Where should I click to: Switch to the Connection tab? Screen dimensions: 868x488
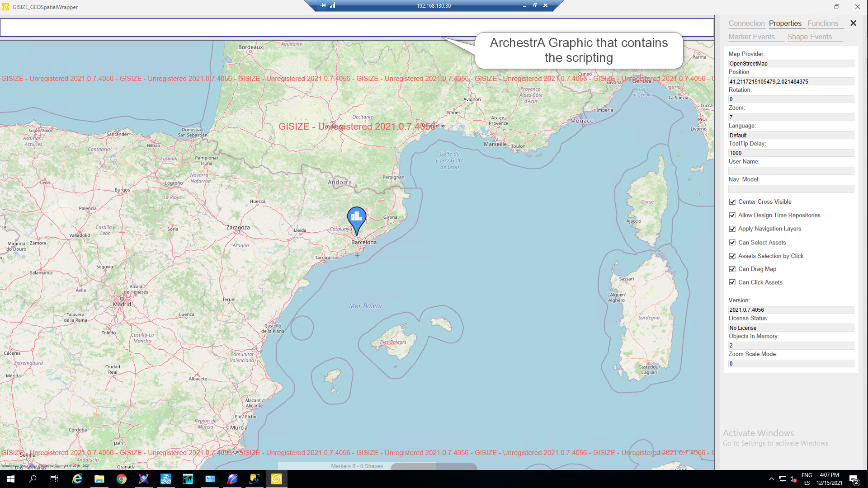(x=746, y=23)
